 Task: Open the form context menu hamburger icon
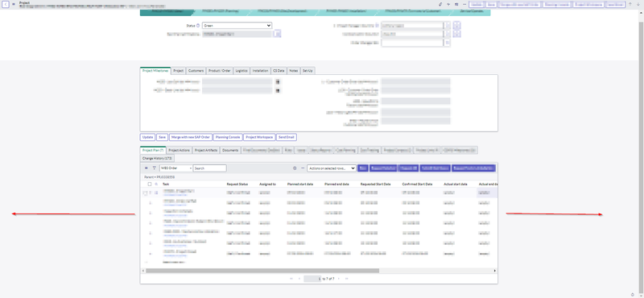(x=14, y=4)
